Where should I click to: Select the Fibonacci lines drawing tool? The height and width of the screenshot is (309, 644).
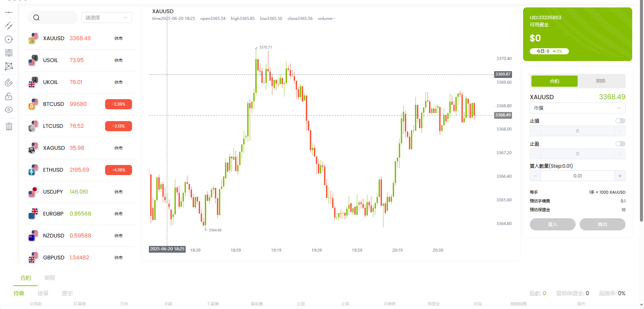(x=9, y=53)
